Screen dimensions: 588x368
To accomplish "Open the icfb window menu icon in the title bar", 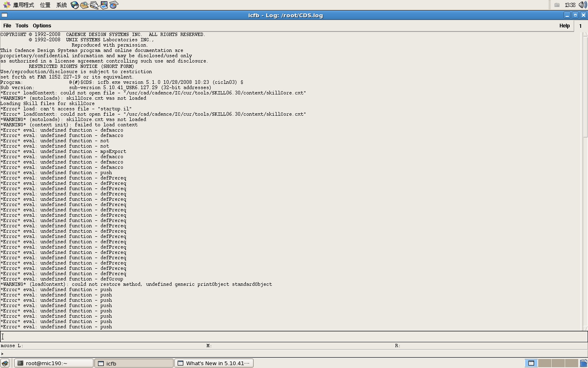I will click(4, 15).
